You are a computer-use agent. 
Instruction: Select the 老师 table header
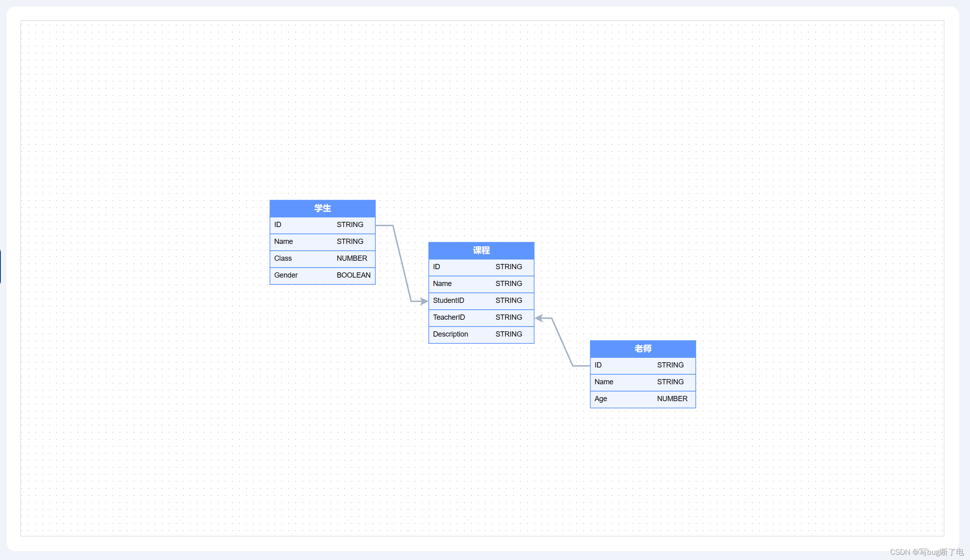[642, 349]
